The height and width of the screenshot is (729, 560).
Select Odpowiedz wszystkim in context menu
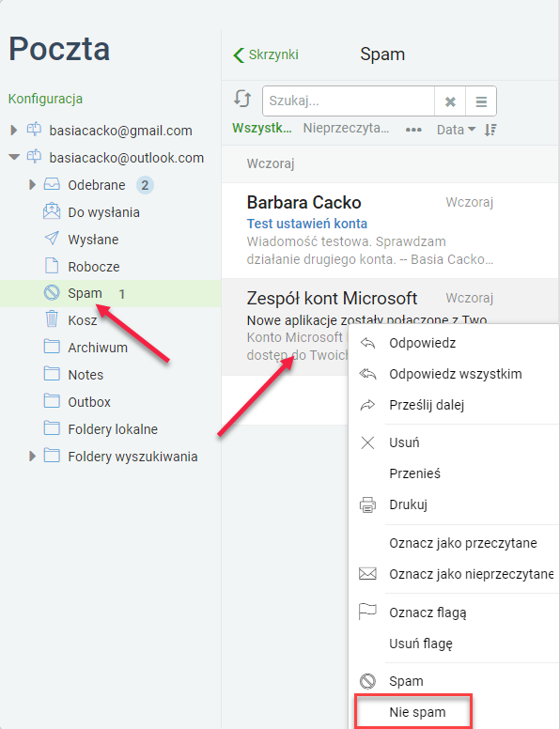454,374
